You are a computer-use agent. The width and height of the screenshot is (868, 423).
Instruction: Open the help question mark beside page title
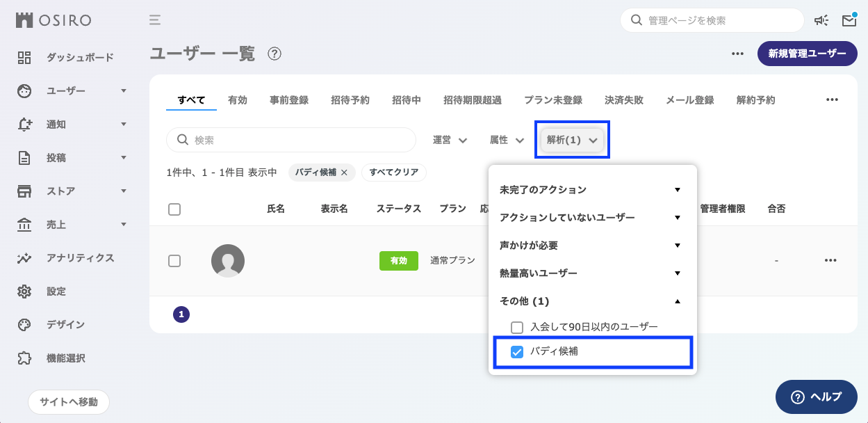point(275,54)
